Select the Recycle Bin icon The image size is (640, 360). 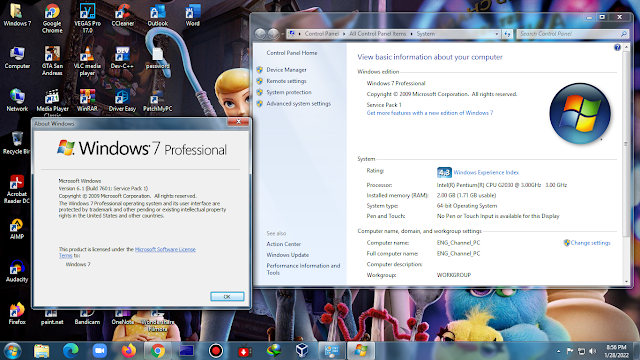pyautogui.click(x=16, y=143)
